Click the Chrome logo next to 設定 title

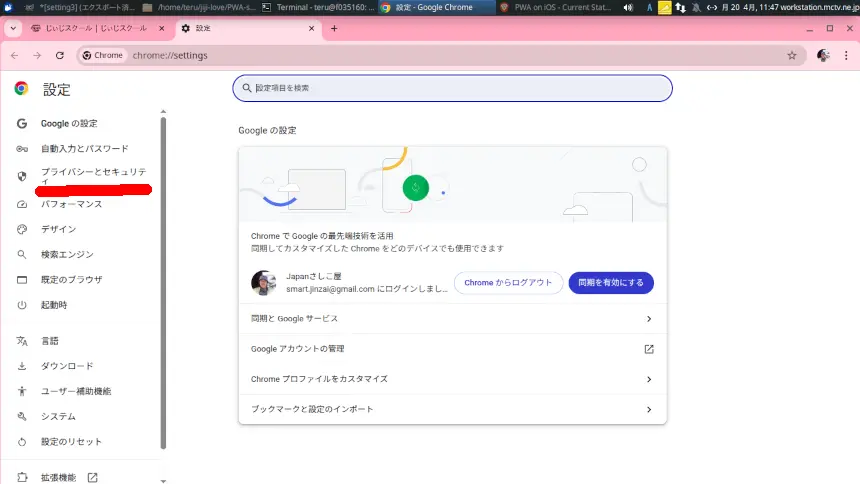coord(21,88)
